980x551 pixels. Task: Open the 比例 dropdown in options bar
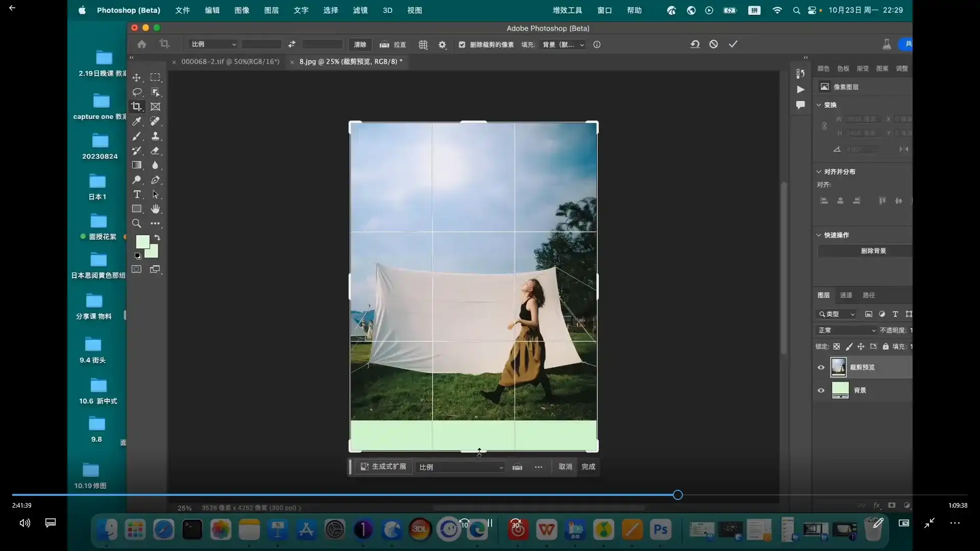(213, 45)
